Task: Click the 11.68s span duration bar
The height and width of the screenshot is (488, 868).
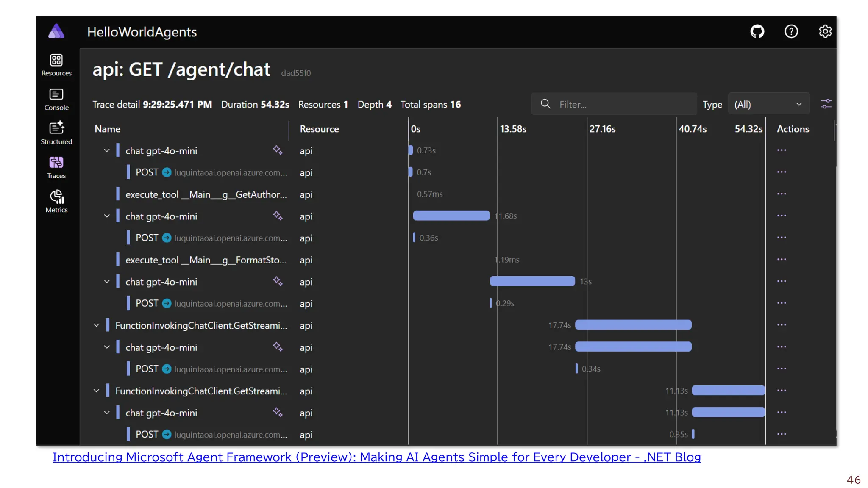Action: point(451,216)
